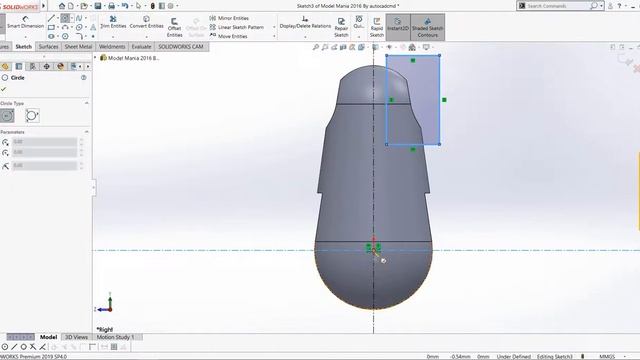This screenshot has height=360, width=640.
Task: Click the Zoom to Fit icon
Action: tap(316, 47)
